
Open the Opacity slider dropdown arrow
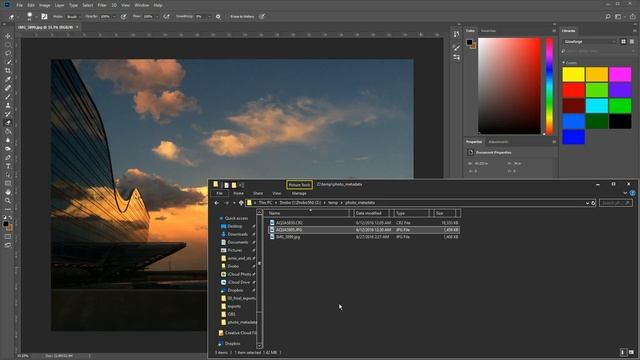114,17
